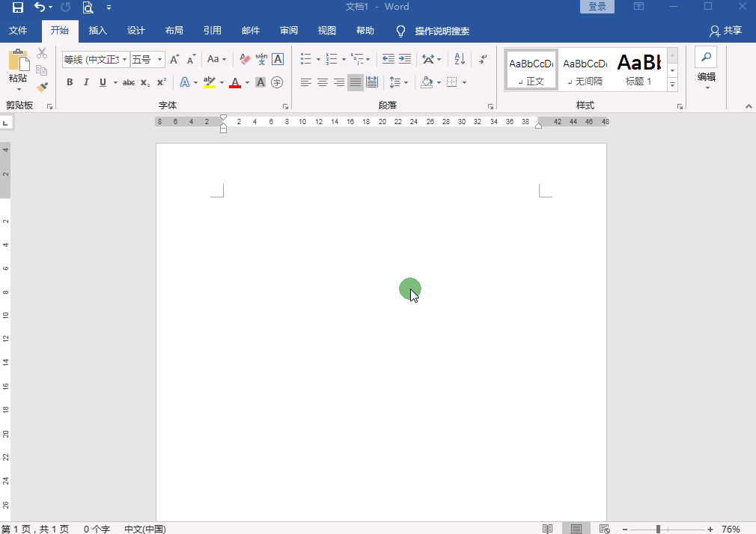Apply the 标题 1 (Heading 1) style
The width and height of the screenshot is (756, 534).
[x=638, y=70]
